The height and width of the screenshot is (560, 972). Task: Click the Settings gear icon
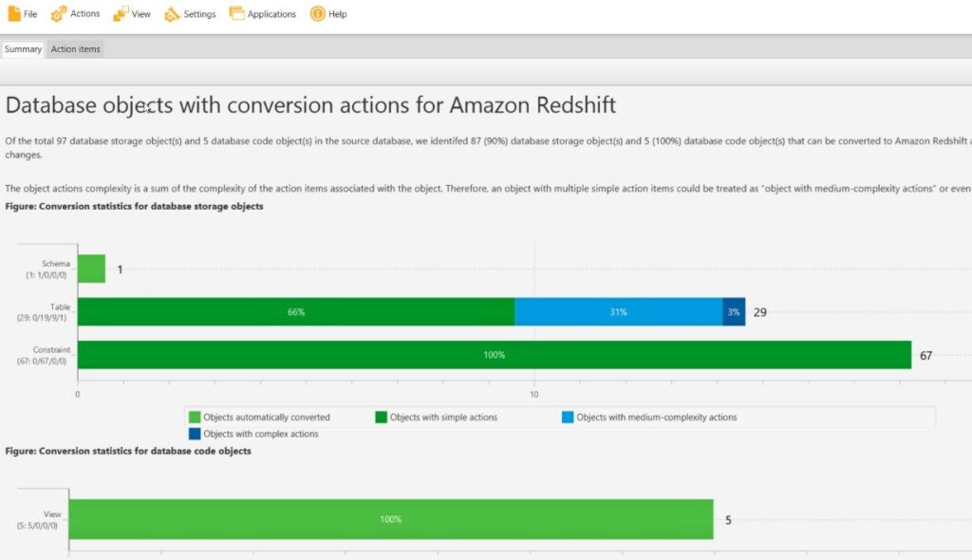point(172,13)
